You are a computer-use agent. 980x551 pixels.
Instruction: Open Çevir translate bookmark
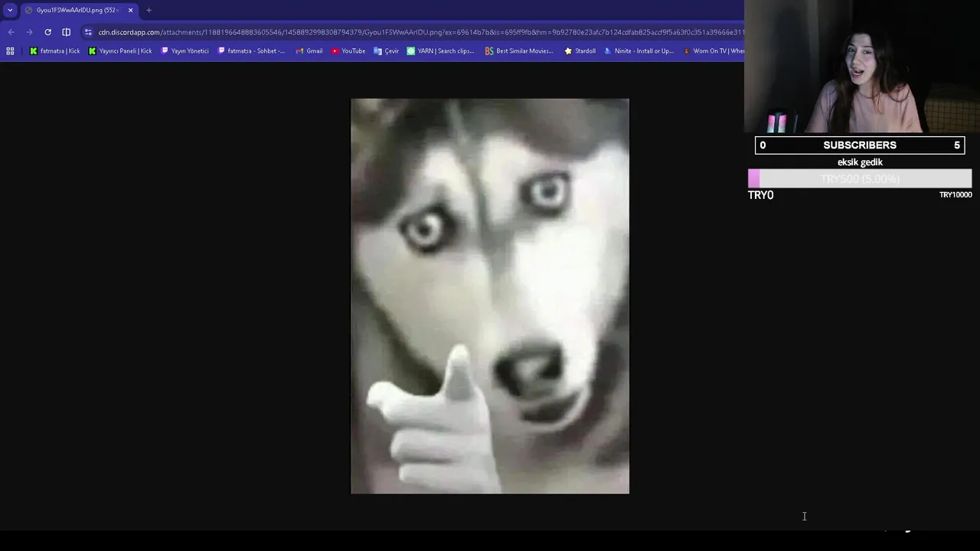tap(386, 51)
